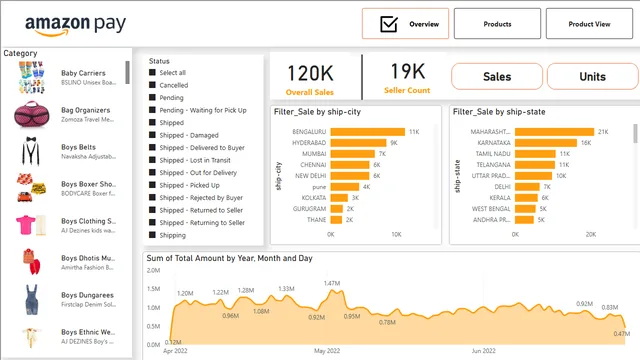Check Shipped - Returning to Seller
The image size is (640, 360).
point(152,222)
